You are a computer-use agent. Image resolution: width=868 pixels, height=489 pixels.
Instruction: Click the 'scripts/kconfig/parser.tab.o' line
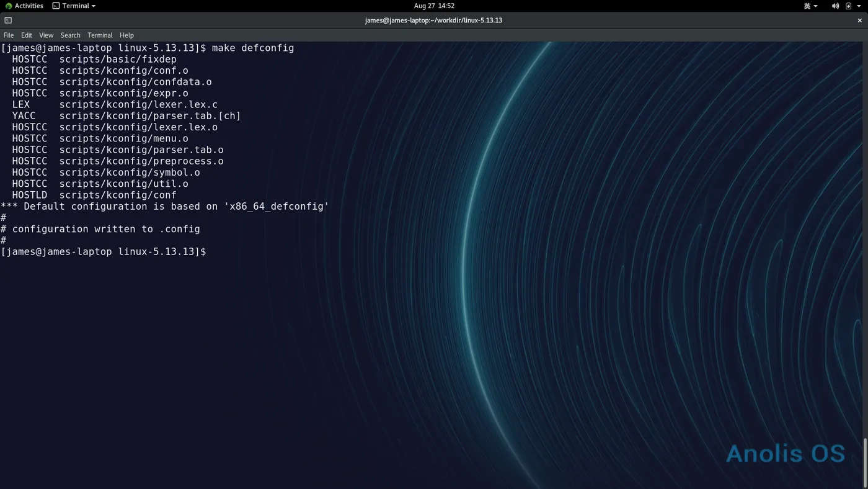[x=141, y=150]
